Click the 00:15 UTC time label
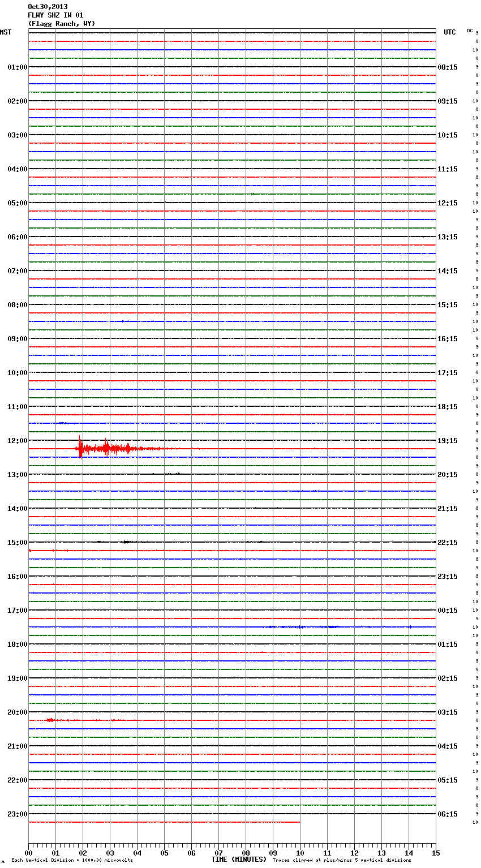This screenshot has height=868, width=481. [x=448, y=610]
